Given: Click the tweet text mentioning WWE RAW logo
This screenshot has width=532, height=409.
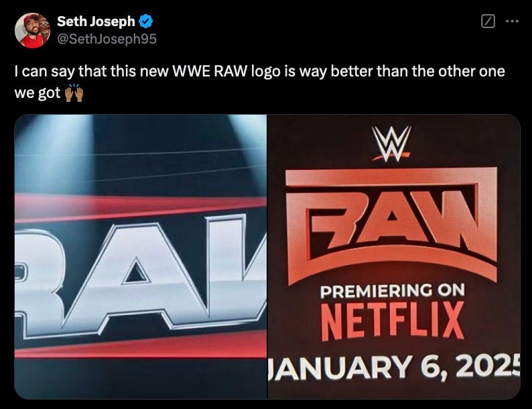Looking at the screenshot, I should 259,82.
